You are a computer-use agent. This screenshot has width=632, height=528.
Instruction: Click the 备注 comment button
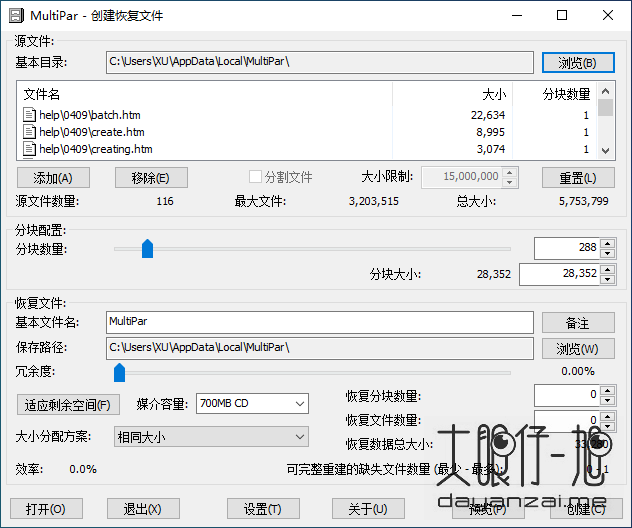(578, 323)
